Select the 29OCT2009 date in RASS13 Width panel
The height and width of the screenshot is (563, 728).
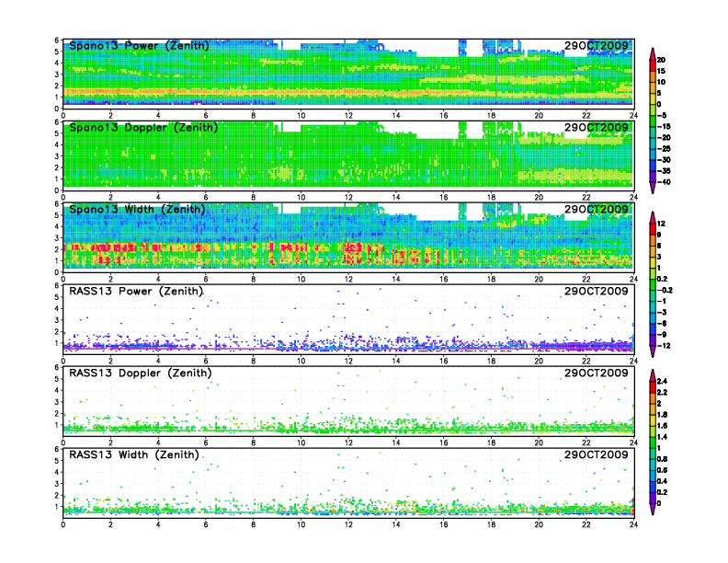click(597, 454)
